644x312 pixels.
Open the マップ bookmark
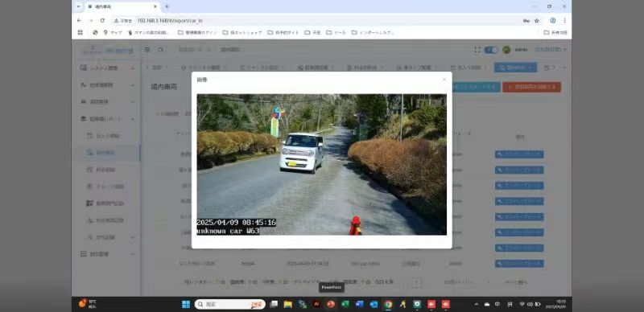coord(113,32)
